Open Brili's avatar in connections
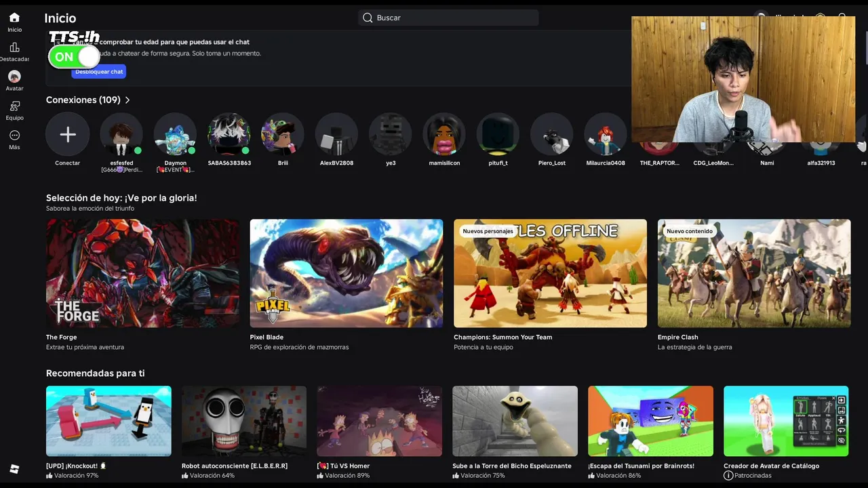868x488 pixels. 283,134
